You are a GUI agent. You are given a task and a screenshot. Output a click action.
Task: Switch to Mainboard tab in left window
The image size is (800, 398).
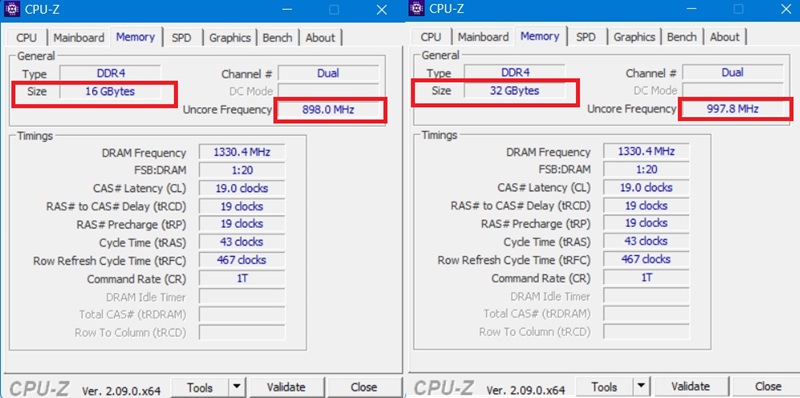[79, 38]
